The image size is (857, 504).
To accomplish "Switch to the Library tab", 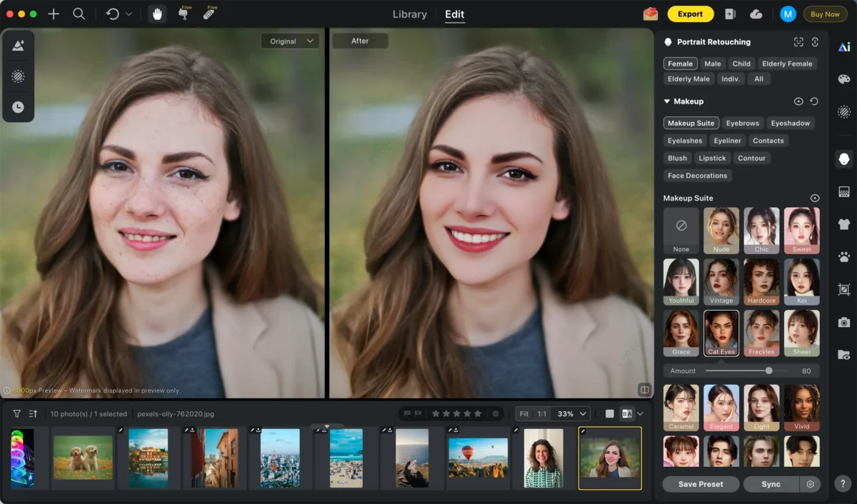I will coord(410,14).
